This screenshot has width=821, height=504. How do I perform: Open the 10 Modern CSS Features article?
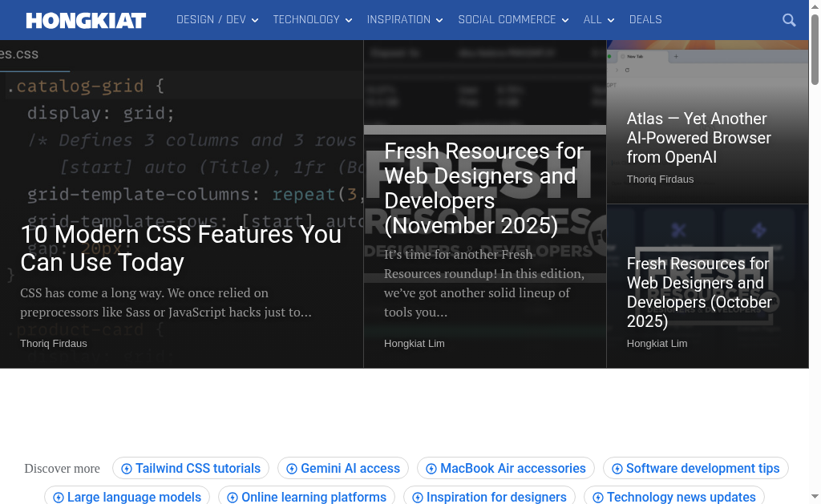[x=180, y=248]
